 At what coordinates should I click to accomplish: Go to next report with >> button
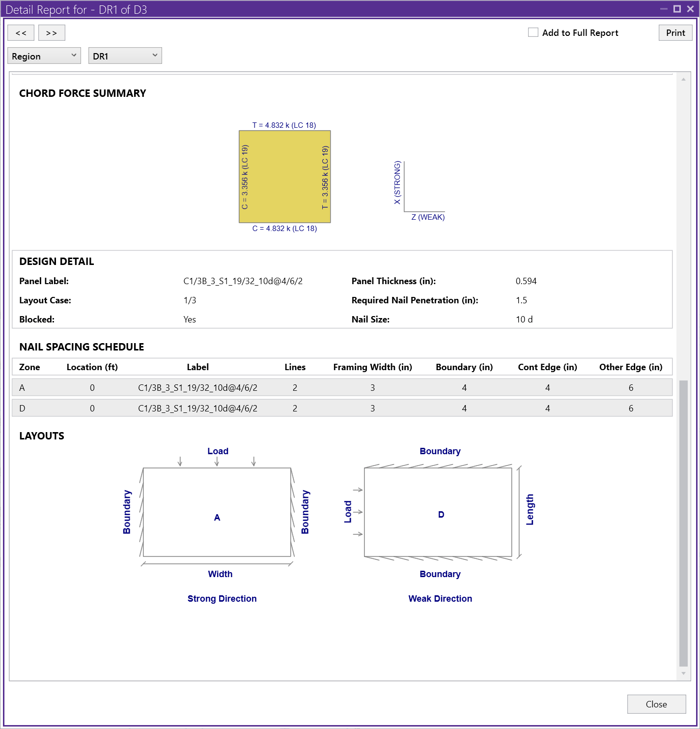pyautogui.click(x=52, y=33)
